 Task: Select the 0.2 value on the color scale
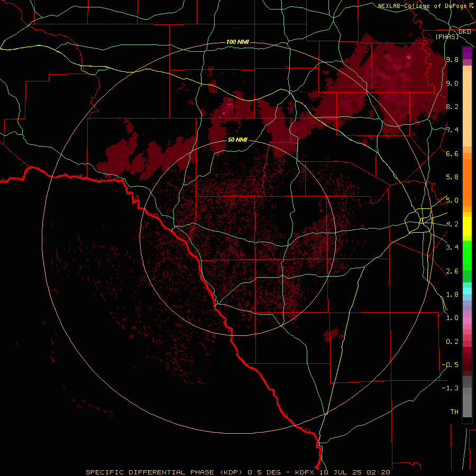point(452,342)
